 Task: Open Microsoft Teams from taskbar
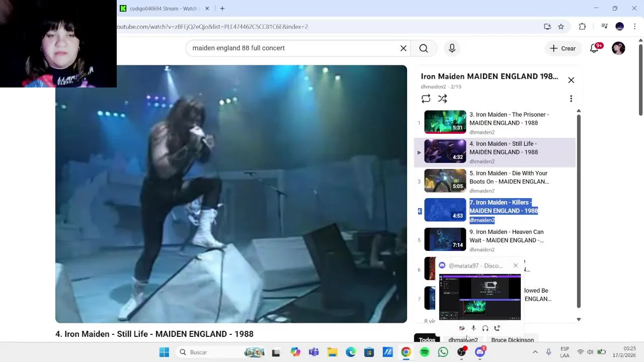click(x=314, y=352)
